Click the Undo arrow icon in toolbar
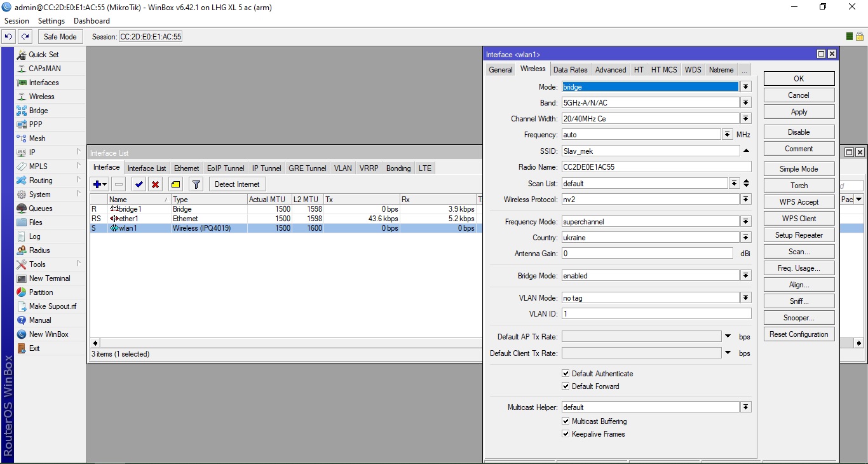The height and width of the screenshot is (464, 868). 9,37
